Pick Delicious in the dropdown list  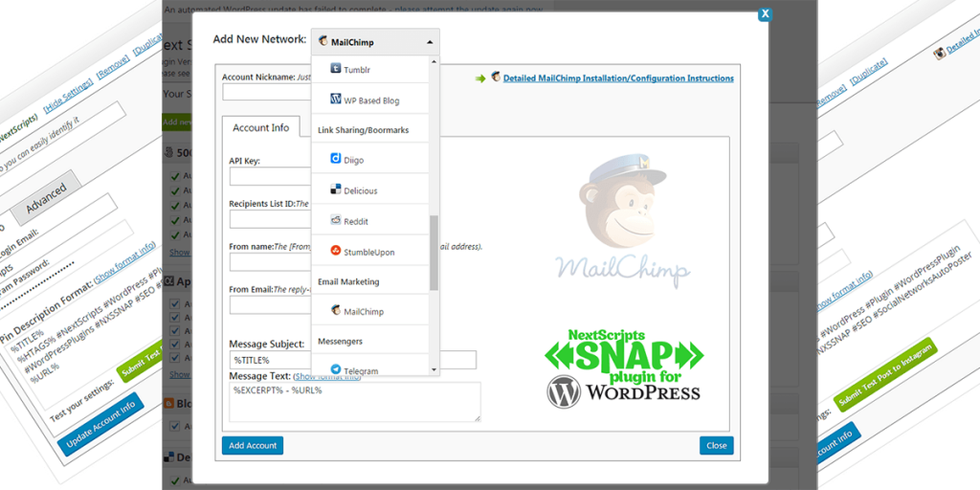click(370, 190)
